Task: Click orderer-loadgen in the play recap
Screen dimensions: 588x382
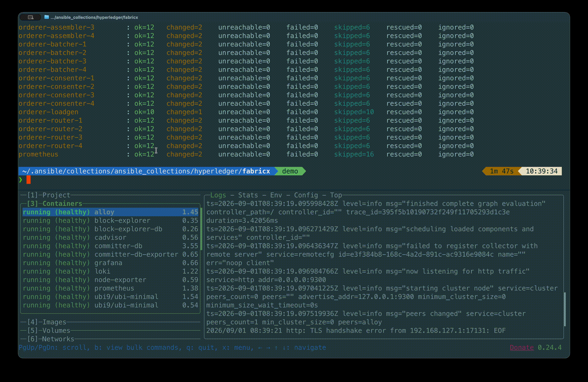Action: pos(48,112)
